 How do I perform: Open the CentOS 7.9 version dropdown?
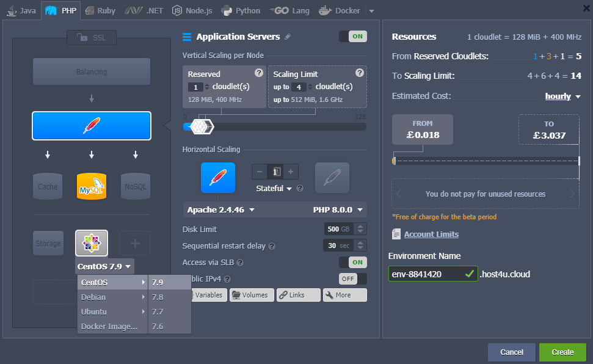104,266
